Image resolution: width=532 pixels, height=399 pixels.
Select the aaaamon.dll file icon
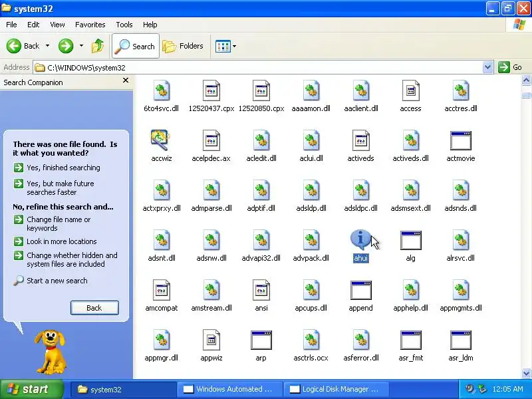pyautogui.click(x=311, y=90)
